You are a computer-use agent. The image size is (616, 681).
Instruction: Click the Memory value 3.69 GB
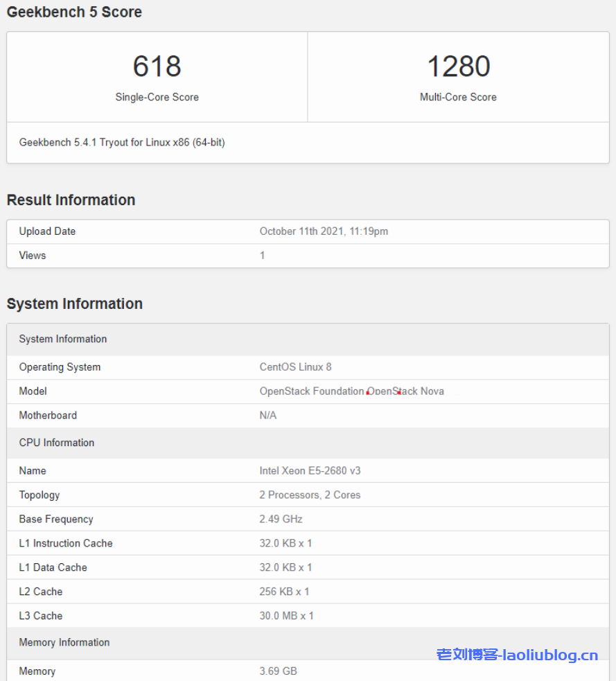278,671
